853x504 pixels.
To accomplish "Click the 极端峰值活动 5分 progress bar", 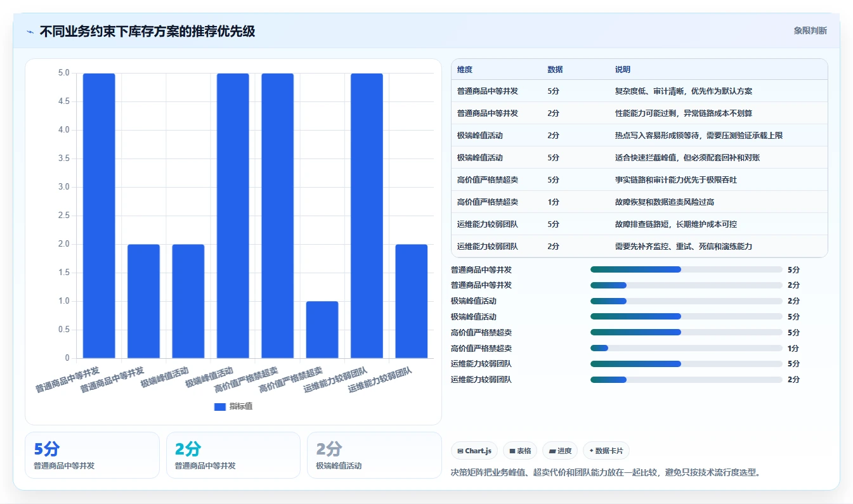I will (686, 316).
